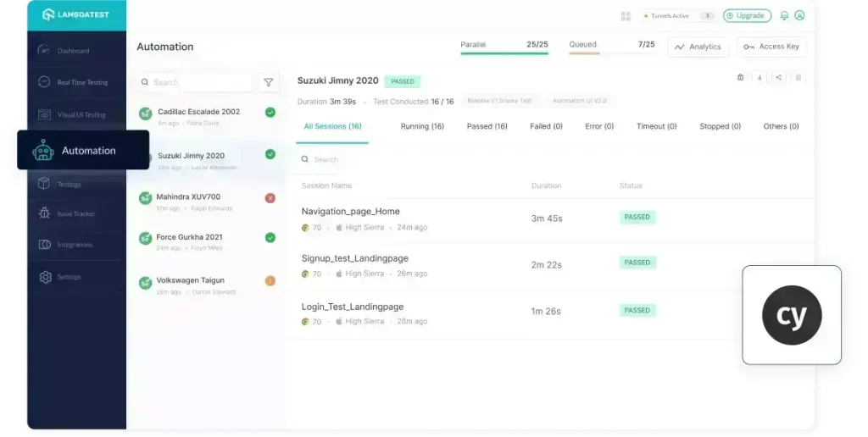Click Volkswagen Taigun orange warning icon
868x437 pixels.
point(270,280)
